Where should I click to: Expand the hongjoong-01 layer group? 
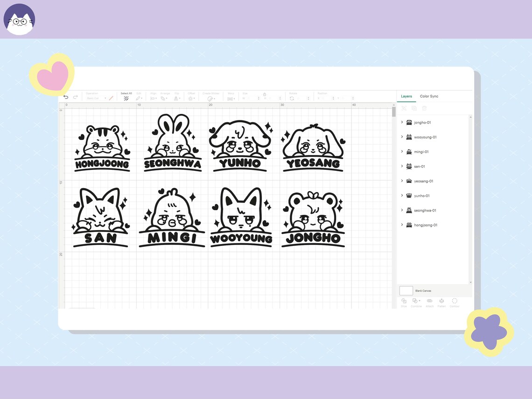coord(402,224)
